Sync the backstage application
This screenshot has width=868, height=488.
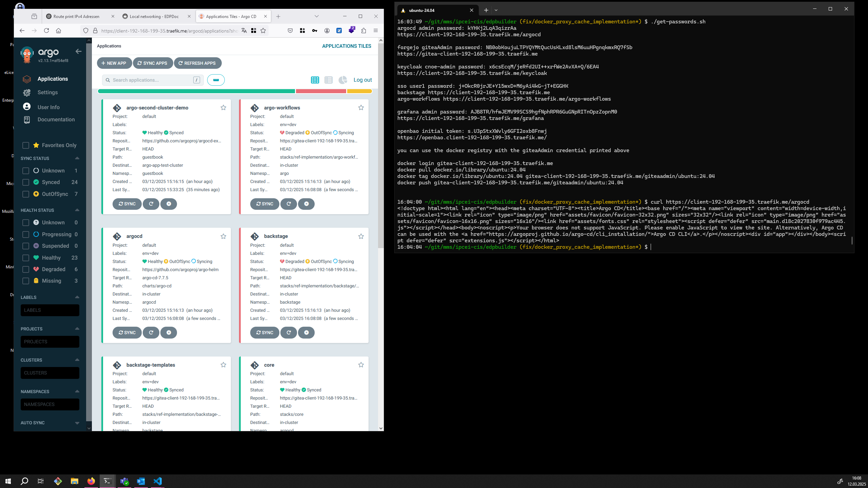tap(265, 333)
